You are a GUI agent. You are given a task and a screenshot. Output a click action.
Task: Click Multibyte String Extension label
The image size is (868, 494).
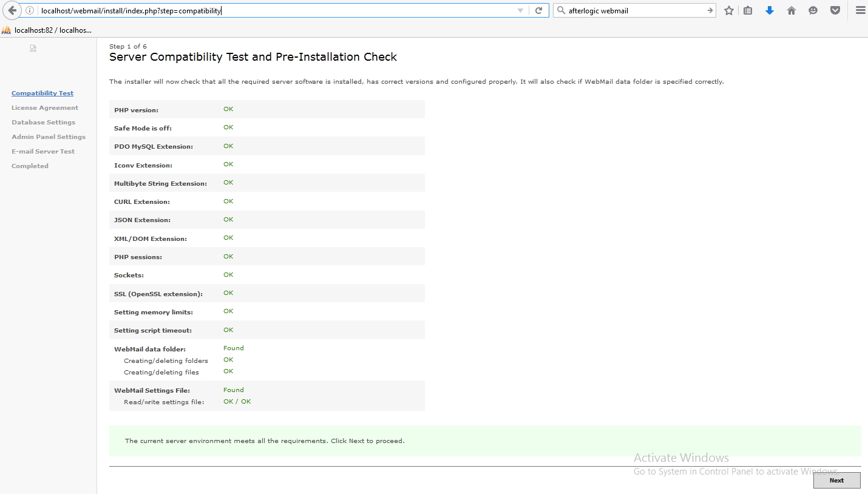pyautogui.click(x=160, y=183)
